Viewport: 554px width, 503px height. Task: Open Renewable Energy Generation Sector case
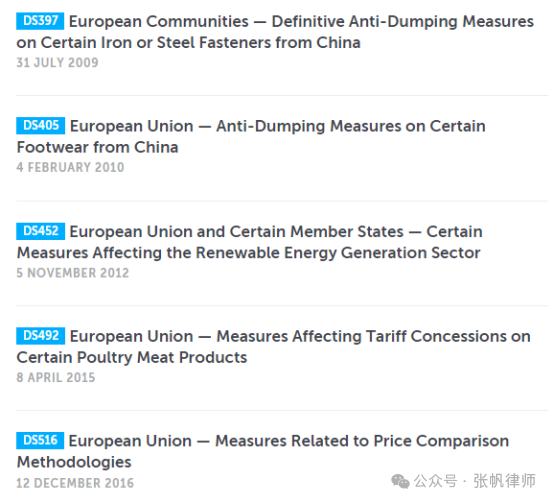(249, 242)
